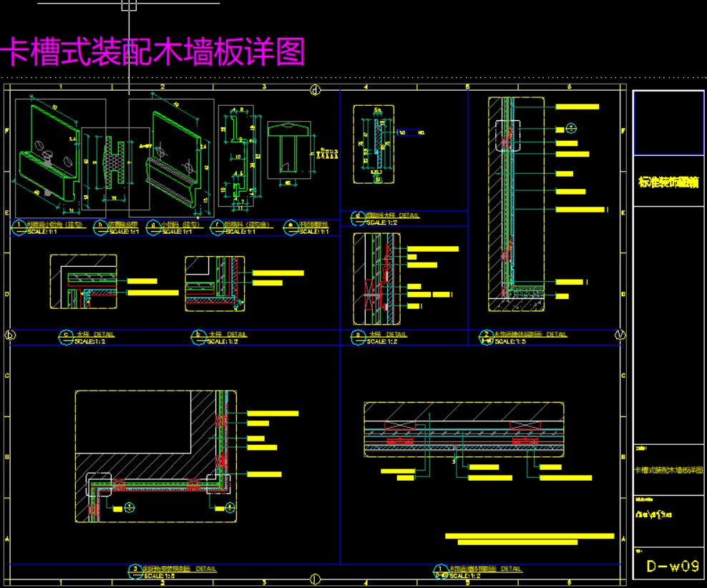Select the circled b marker on the left border
This screenshot has height=588, width=707.
(x=11, y=334)
